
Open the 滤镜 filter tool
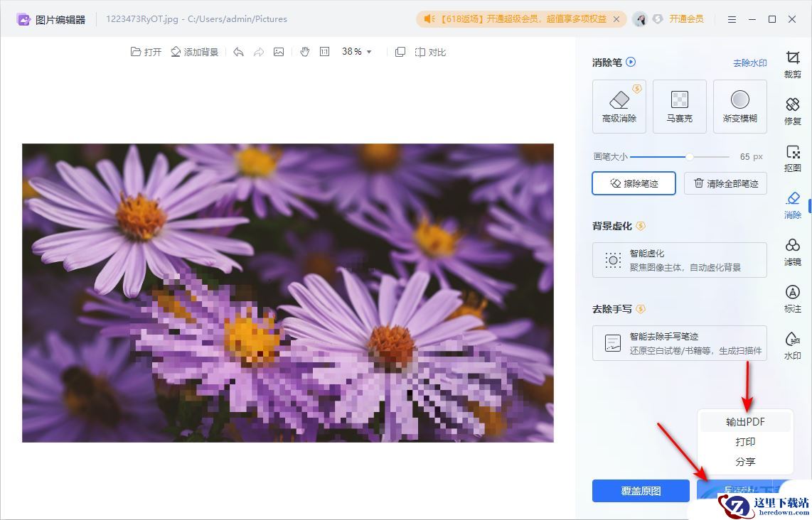pyautogui.click(x=792, y=252)
